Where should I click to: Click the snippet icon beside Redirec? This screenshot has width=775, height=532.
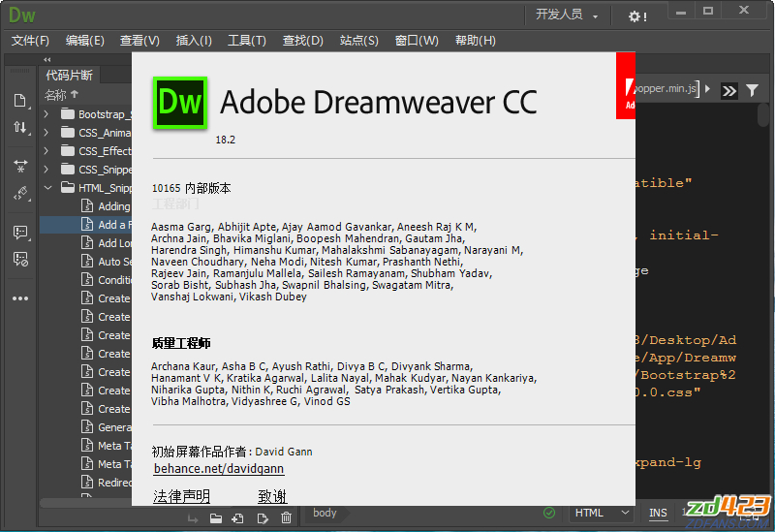coord(87,482)
